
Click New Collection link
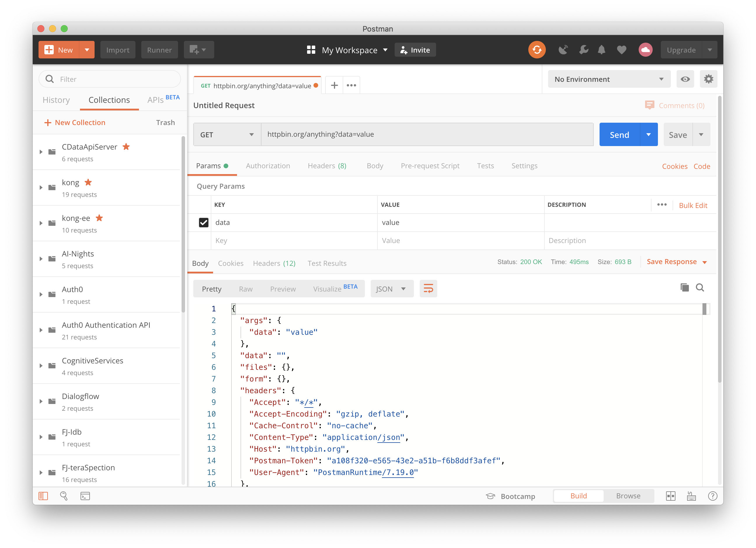[x=75, y=122]
